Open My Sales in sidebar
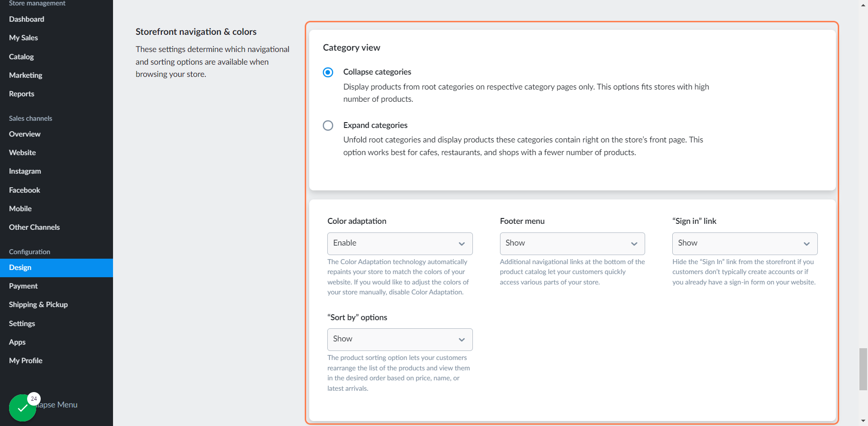The image size is (868, 426). (x=24, y=38)
